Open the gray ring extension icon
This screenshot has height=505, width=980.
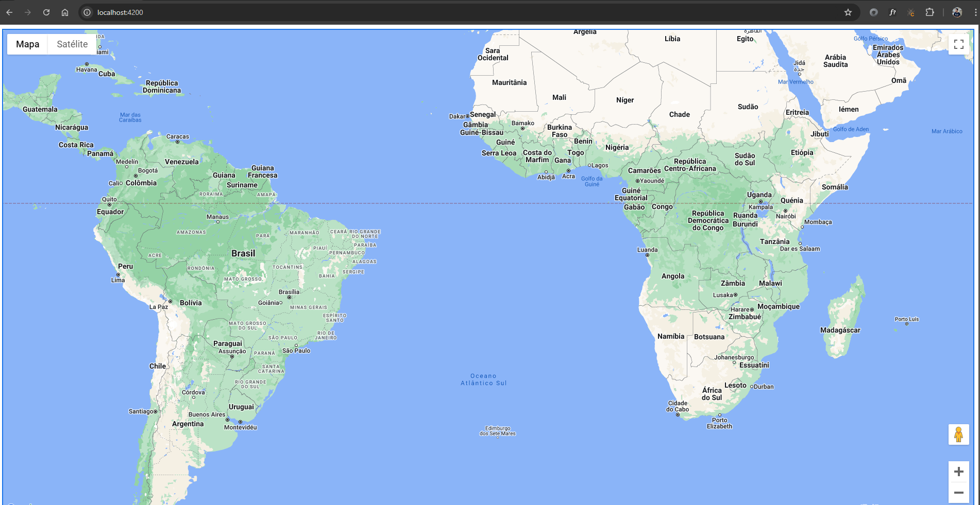[873, 12]
